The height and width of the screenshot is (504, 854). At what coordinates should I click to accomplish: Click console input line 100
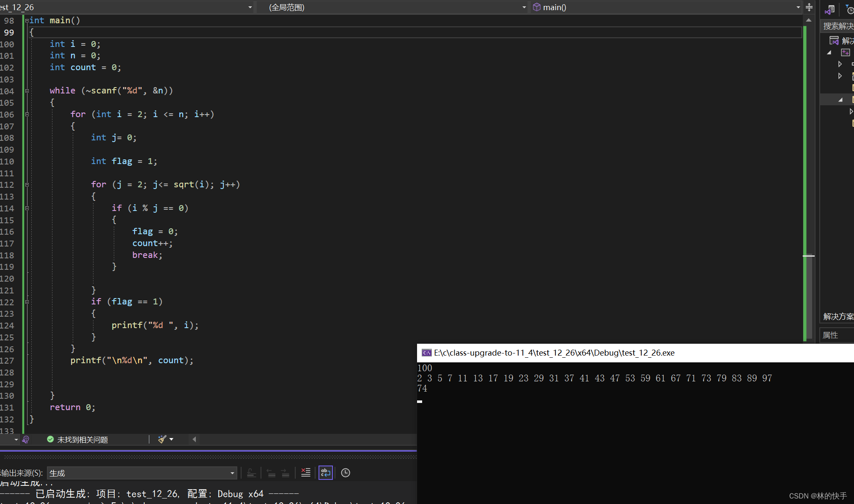point(425,368)
